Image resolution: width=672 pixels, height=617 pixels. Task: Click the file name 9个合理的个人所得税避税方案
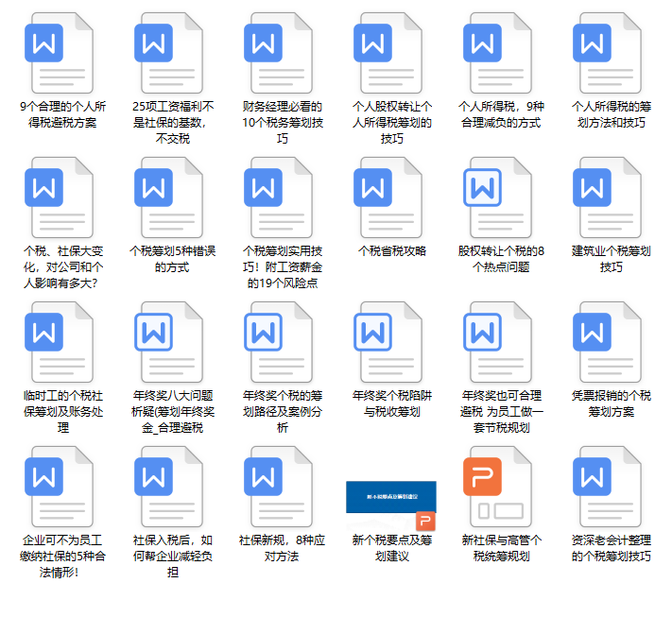tap(62, 114)
